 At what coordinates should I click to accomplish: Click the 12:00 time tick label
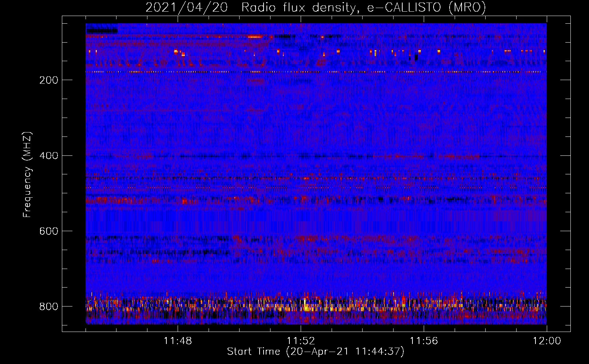547,341
